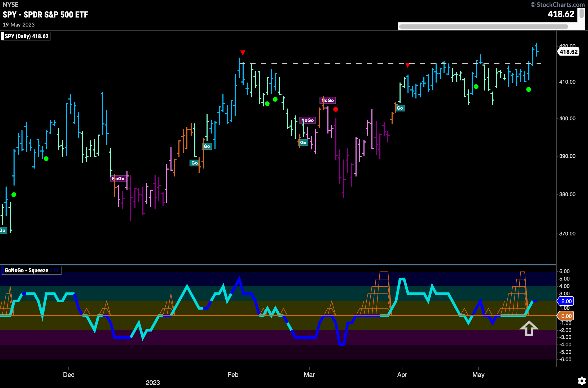
Task: Click the Apr label on the time axis
Action: click(x=402, y=375)
